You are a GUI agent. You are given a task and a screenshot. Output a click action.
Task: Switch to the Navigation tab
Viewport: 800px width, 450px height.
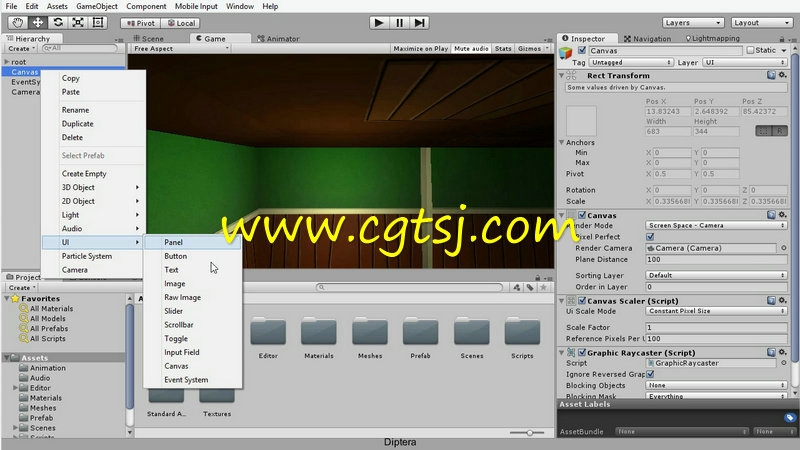[647, 39]
